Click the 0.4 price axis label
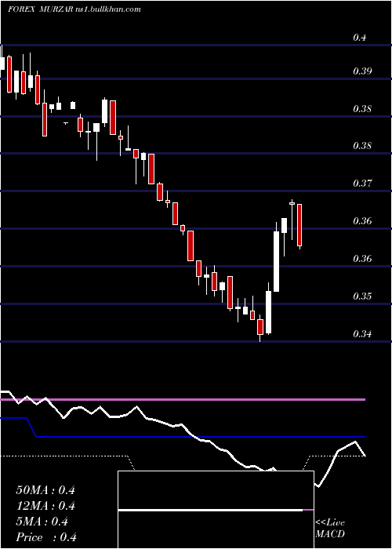This screenshot has width=392, height=549. pos(359,37)
